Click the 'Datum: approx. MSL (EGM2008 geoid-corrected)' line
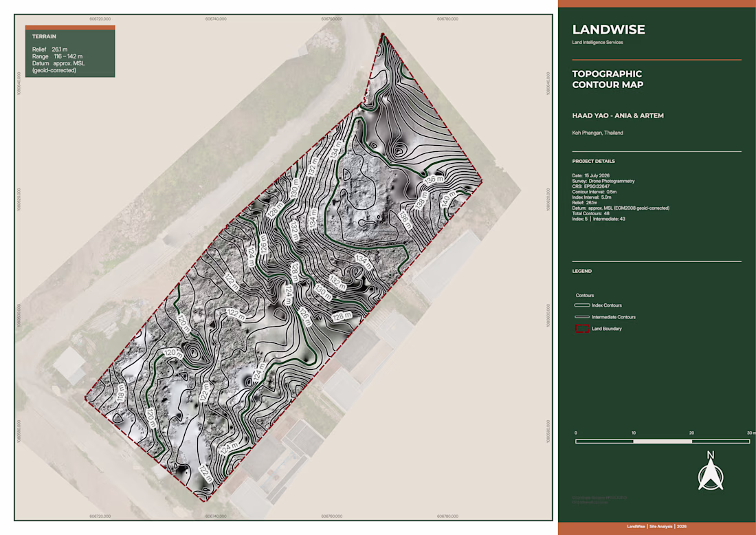 coord(621,208)
